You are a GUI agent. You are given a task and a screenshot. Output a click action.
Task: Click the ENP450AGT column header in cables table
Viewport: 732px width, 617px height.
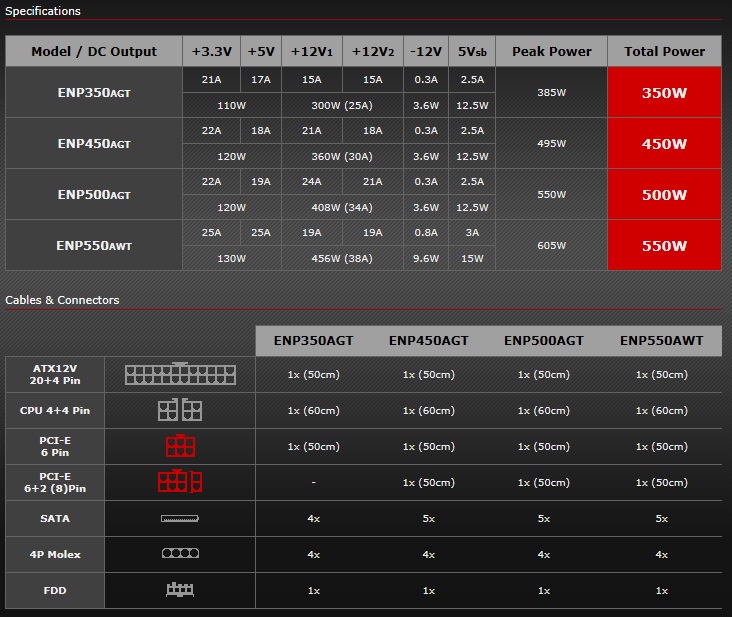click(429, 340)
